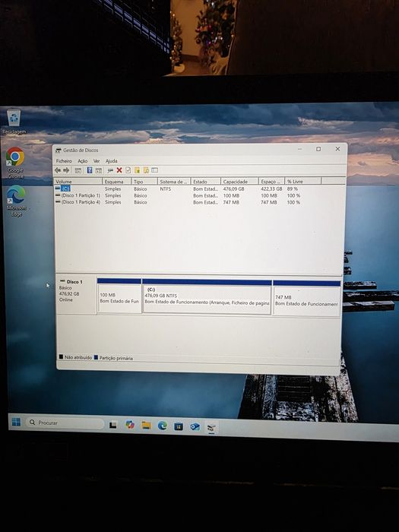Click the red X delete toolbar icon
399x532 pixels.
(119, 170)
